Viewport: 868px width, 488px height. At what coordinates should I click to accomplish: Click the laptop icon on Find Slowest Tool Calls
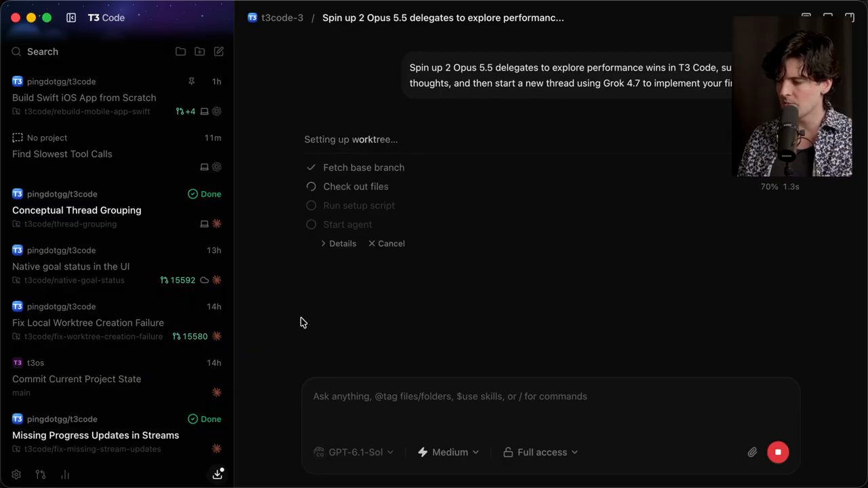click(x=204, y=167)
